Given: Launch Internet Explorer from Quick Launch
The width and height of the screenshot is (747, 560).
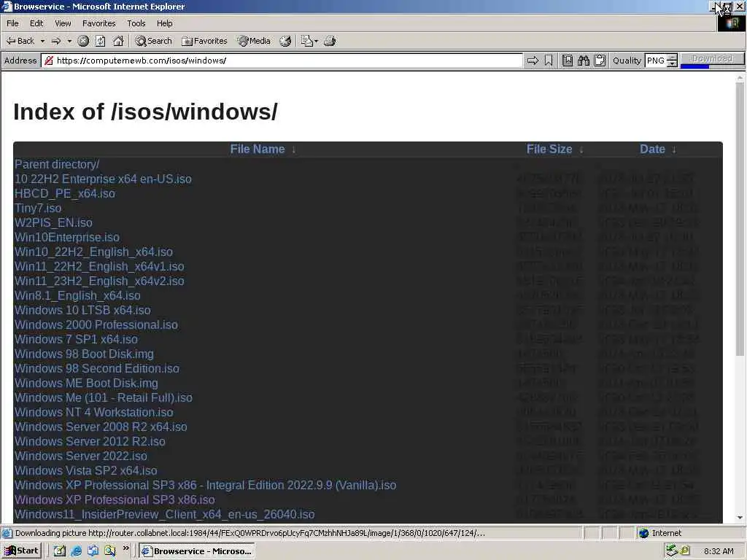Looking at the screenshot, I should [76, 551].
